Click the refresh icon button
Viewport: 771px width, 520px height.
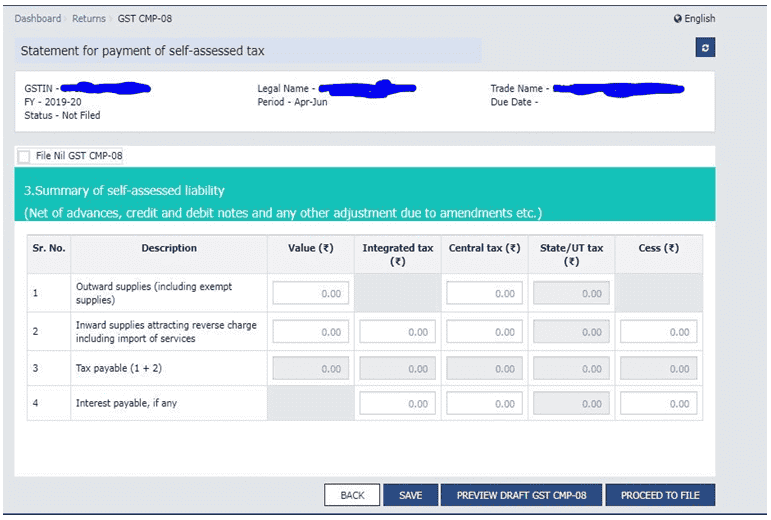pyautogui.click(x=706, y=49)
